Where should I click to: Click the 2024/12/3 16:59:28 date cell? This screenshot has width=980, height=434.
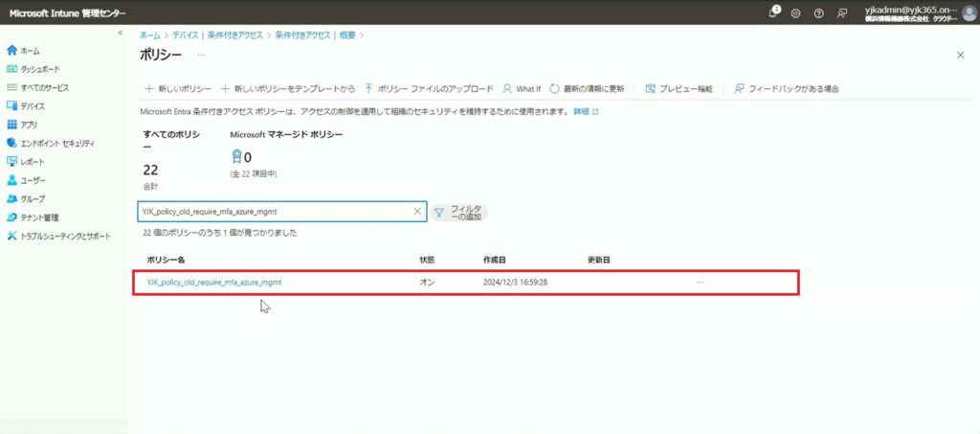coord(515,283)
